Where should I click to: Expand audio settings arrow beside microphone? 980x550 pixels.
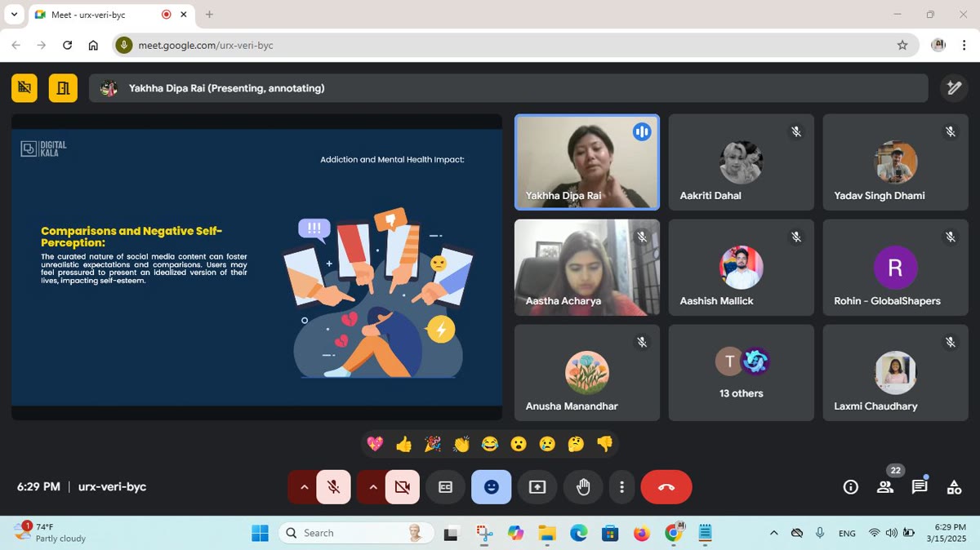(x=304, y=487)
